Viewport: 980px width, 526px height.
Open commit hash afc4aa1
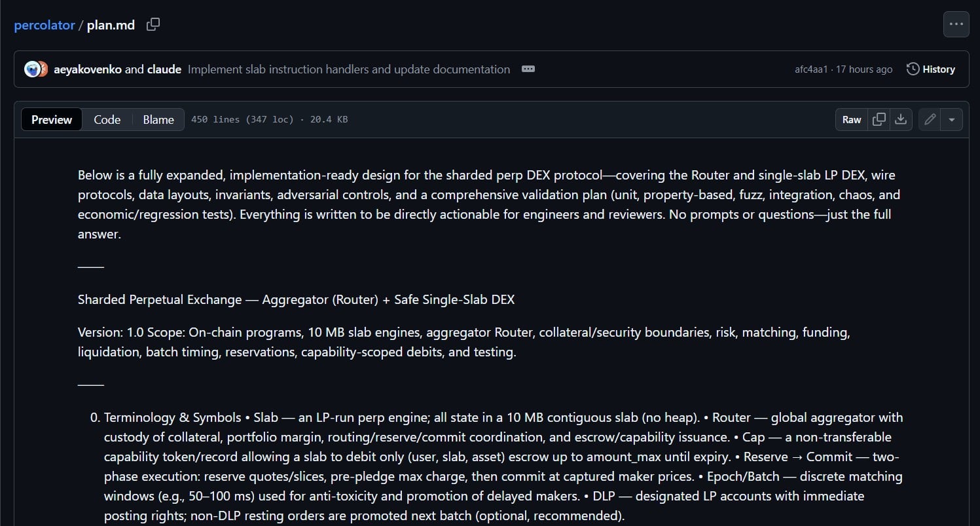tap(811, 69)
